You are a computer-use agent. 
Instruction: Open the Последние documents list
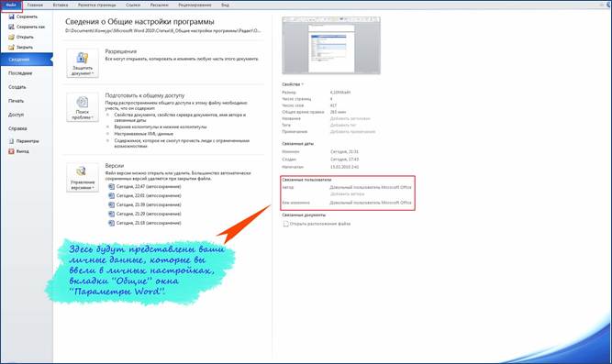[20, 73]
